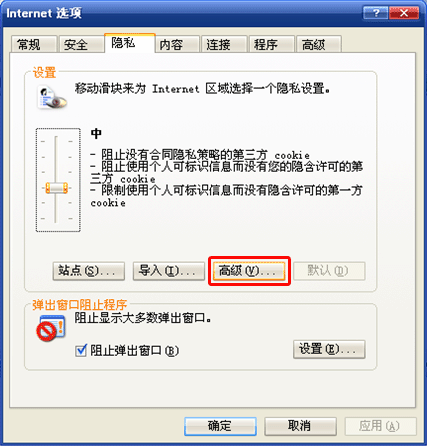Switch to the 安全 tab

click(x=80, y=44)
